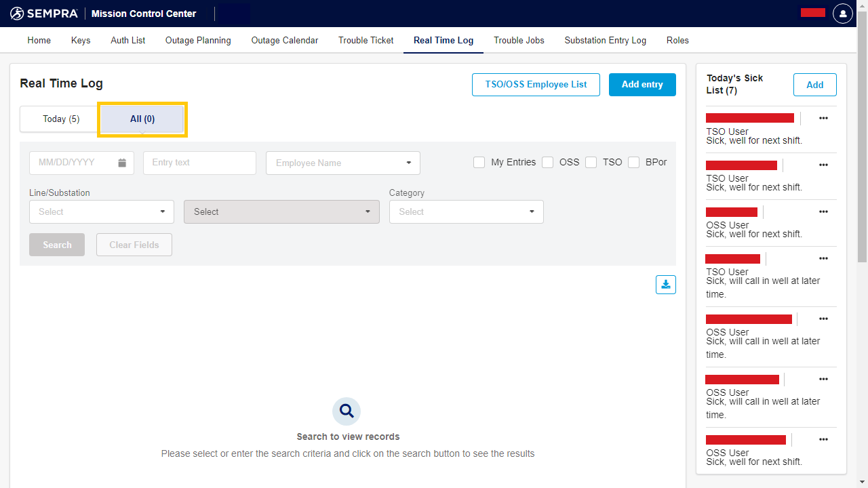Open the Trouble Ticket menu item
Viewport: 868px width, 488px height.
[x=366, y=41]
